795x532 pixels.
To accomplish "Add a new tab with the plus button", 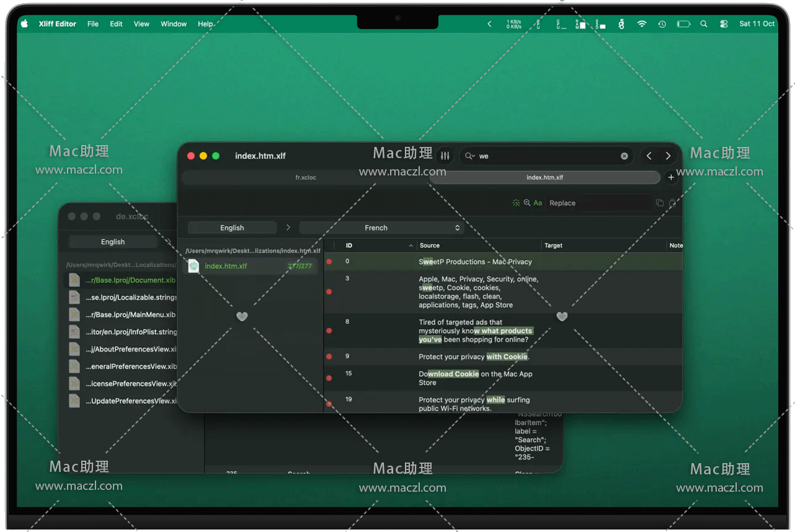I will tap(671, 177).
